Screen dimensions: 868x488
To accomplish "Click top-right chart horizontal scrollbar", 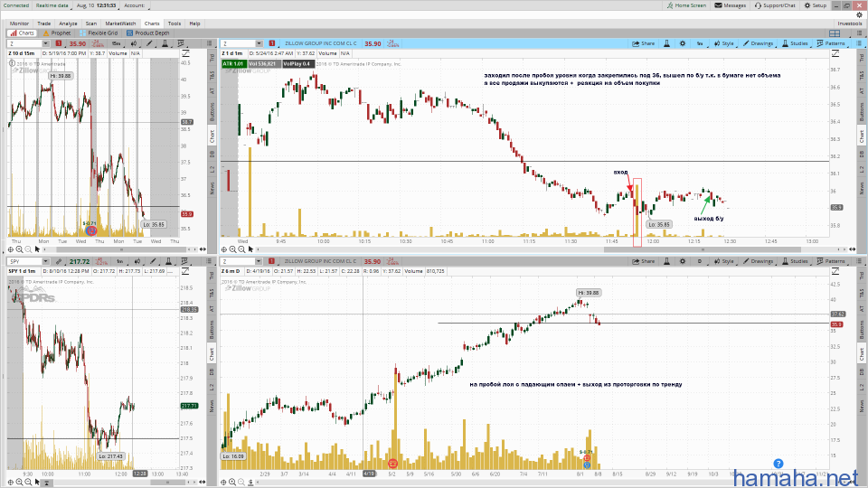I will point(702,249).
